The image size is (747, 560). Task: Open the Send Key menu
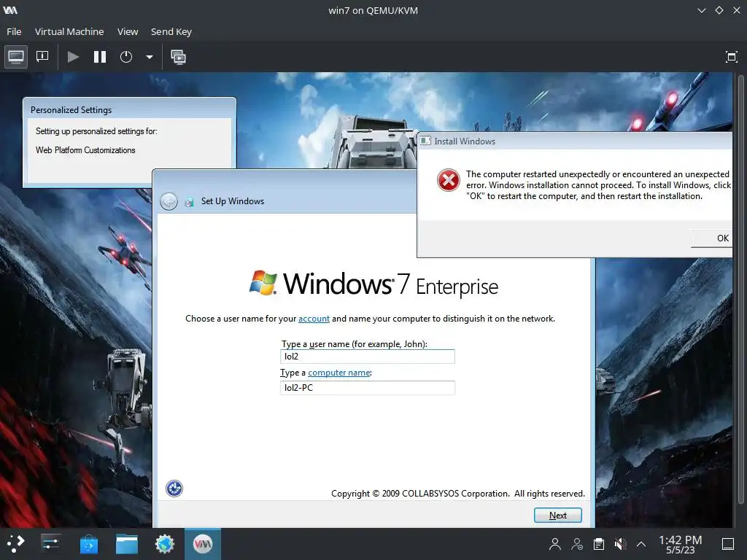(171, 32)
